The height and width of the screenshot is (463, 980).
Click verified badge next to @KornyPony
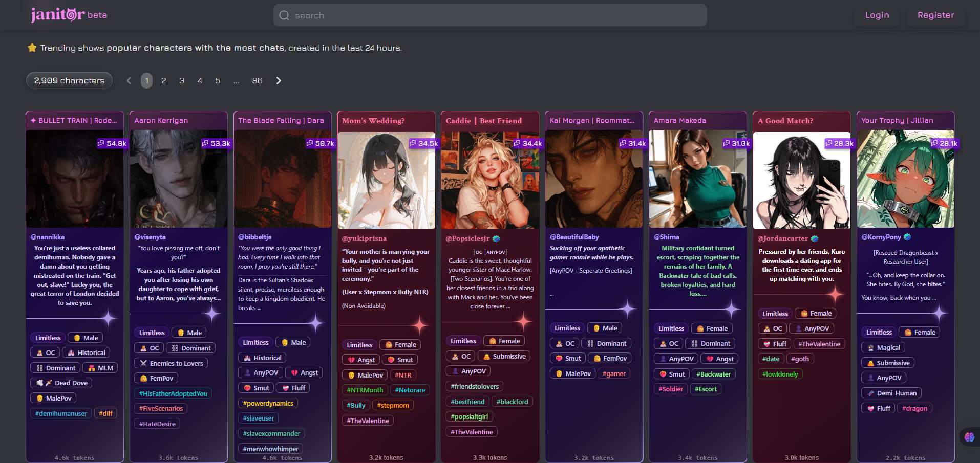[907, 237]
